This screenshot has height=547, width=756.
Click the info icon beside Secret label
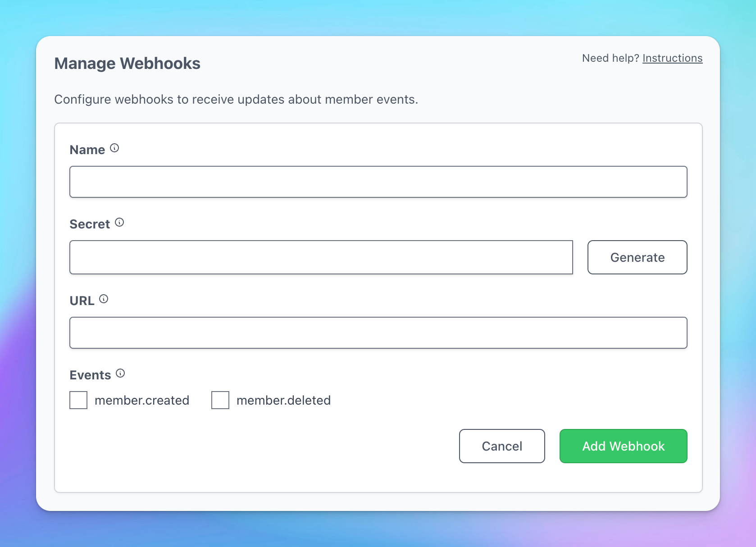pyautogui.click(x=119, y=223)
